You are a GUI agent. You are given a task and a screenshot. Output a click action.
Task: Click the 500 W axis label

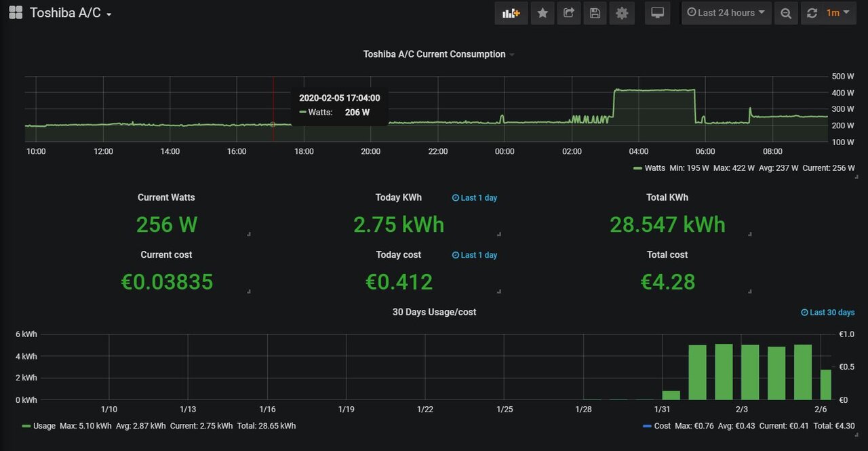click(x=843, y=76)
